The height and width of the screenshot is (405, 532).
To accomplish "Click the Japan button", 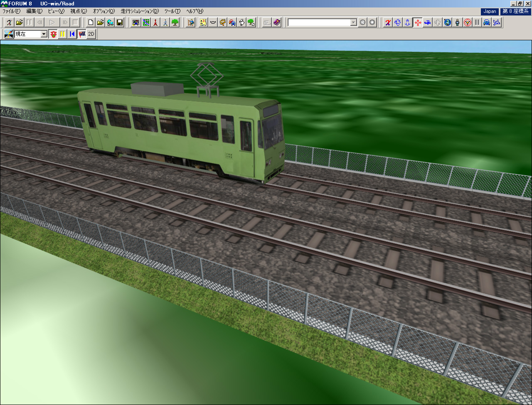I will pos(490,11).
